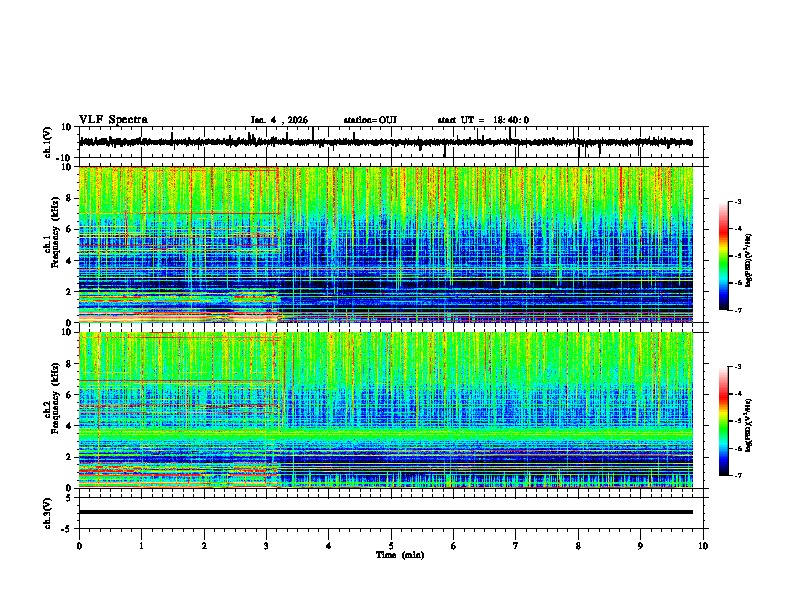The image size is (792, 612).
Task: Click time axis tick label "9"
Action: coord(640,545)
